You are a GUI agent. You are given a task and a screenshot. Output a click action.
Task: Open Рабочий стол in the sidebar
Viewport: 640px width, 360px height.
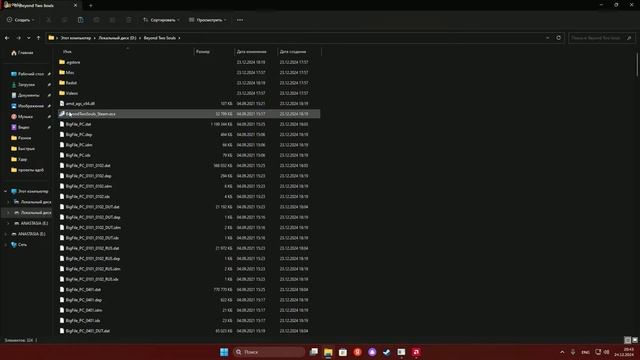point(27,74)
